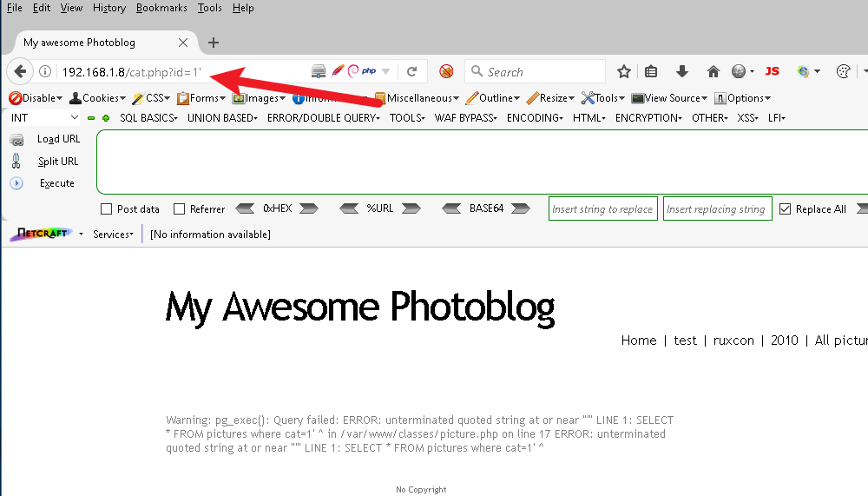868x496 pixels.
Task: Open new tab with plus button
Action: coord(214,43)
